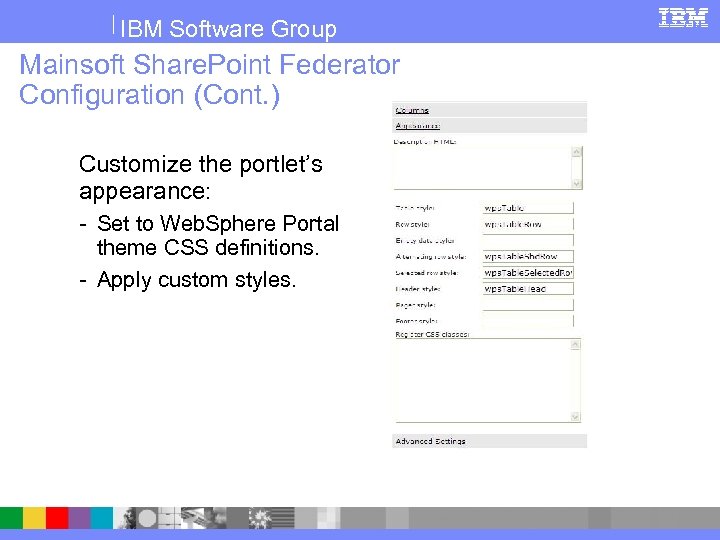This screenshot has width=720, height=540.
Task: Expand the Advanced Settings section
Action: [489, 441]
